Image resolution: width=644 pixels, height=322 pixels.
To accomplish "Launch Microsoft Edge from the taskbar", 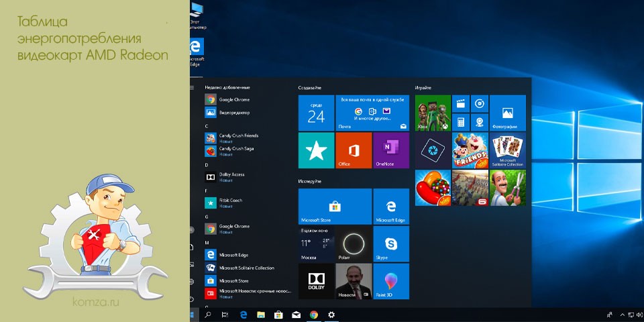I will 243,315.
